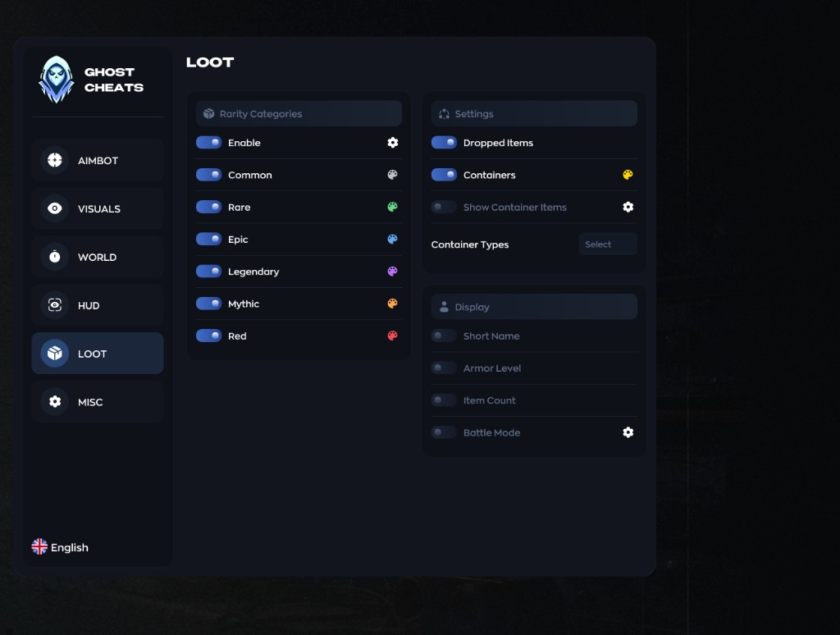Screen dimensions: 840x635
Task: Click the Ghost Cheats hooded logo
Action: pos(56,80)
